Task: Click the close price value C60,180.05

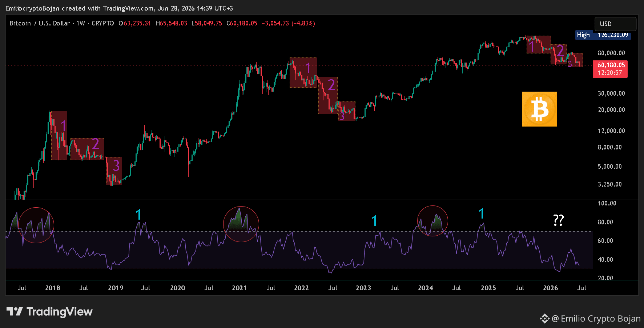Action: pyautogui.click(x=242, y=23)
